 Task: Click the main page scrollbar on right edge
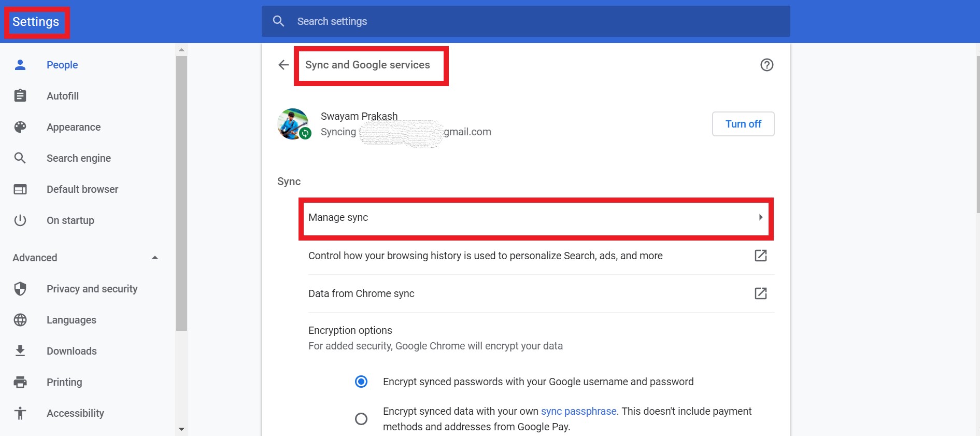tap(978, 134)
